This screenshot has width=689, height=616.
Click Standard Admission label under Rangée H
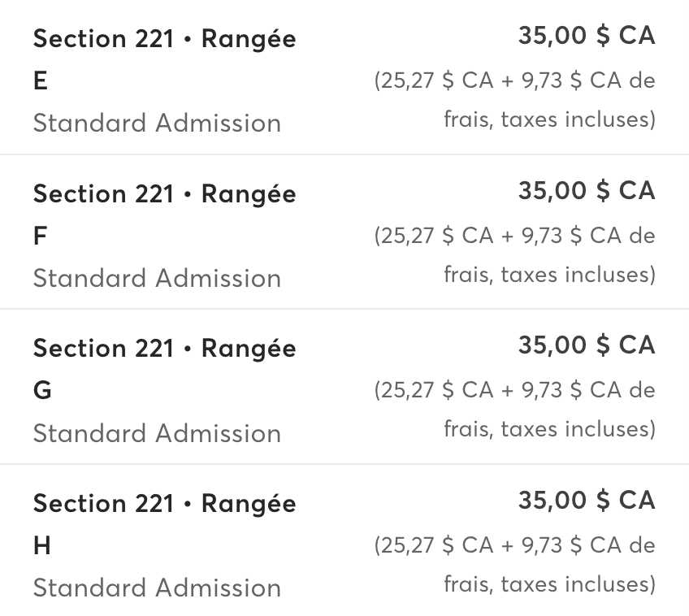point(157,588)
